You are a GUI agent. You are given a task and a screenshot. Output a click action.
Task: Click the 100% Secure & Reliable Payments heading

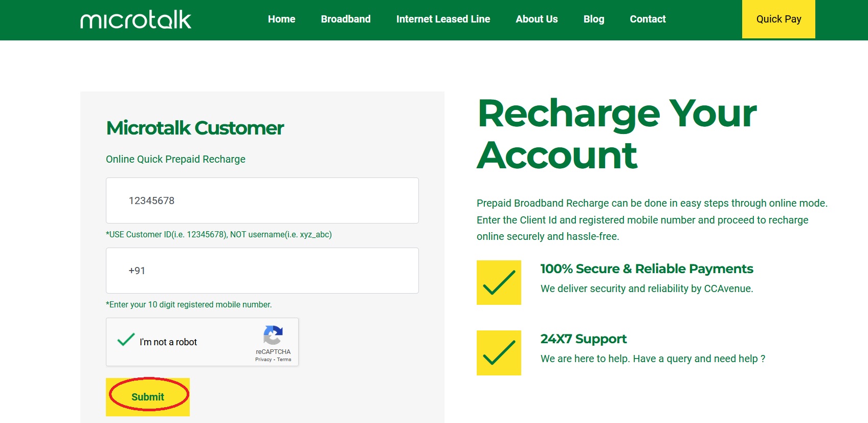[x=647, y=269]
